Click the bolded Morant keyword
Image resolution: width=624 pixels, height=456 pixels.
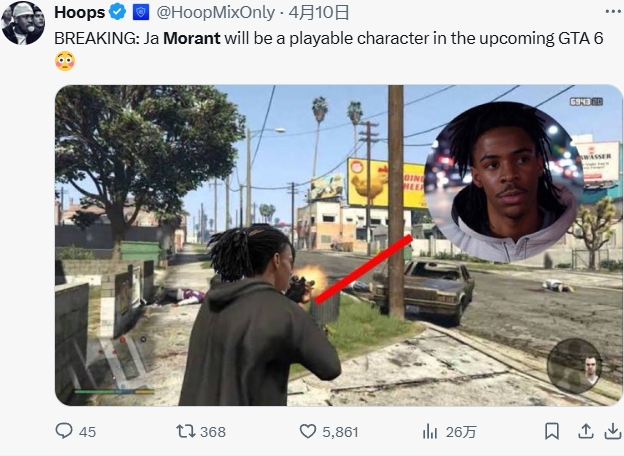tap(192, 38)
